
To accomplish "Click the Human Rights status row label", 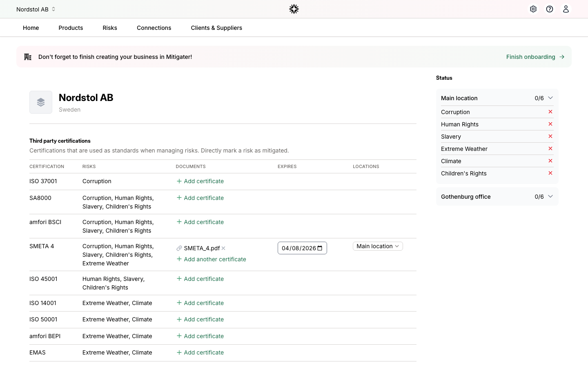I will [460, 124].
